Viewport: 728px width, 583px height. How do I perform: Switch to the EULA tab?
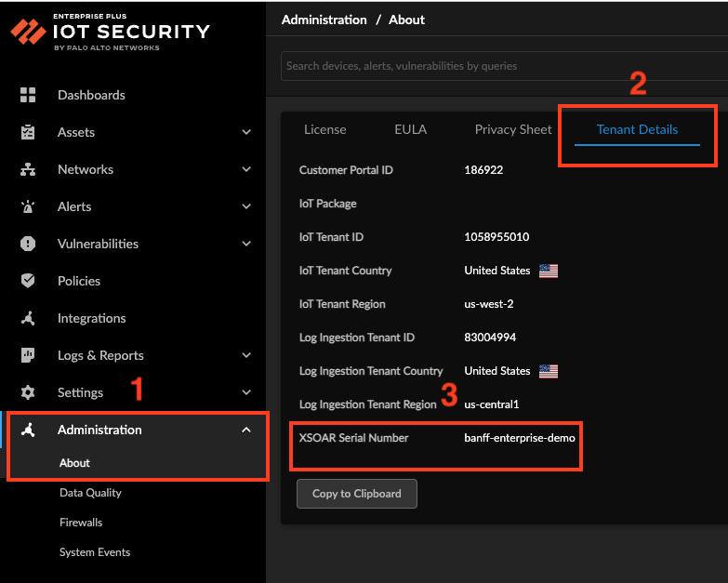pos(410,129)
